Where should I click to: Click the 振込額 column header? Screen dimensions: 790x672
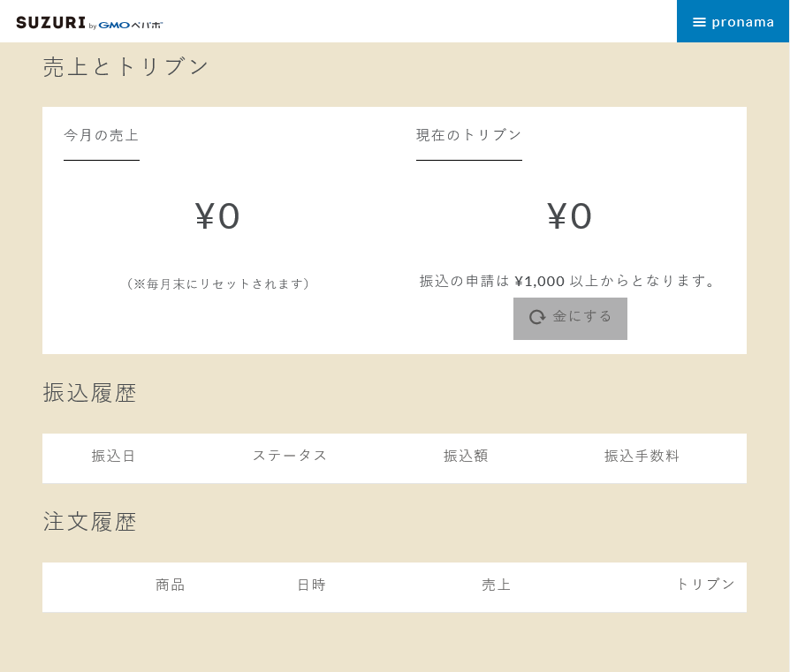(466, 457)
